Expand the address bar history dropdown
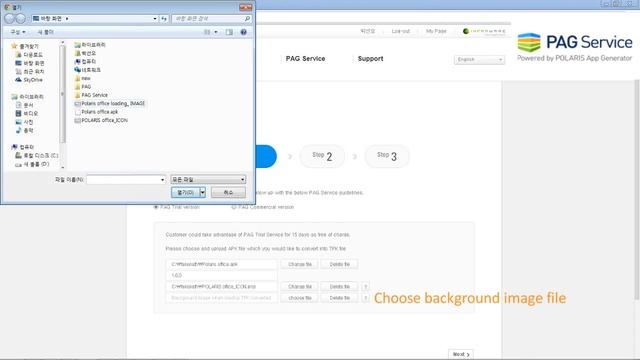Image resolution: width=640 pixels, height=360 pixels. [155, 19]
